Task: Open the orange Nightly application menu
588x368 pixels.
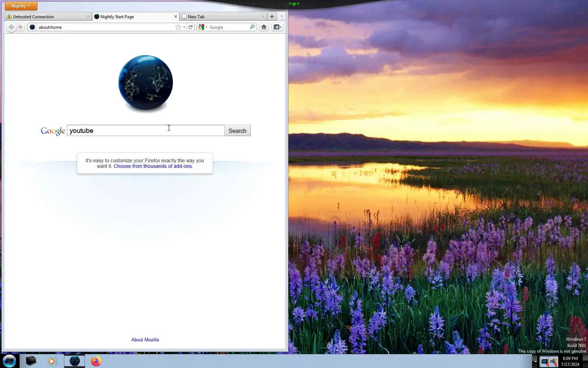Action: (x=21, y=6)
